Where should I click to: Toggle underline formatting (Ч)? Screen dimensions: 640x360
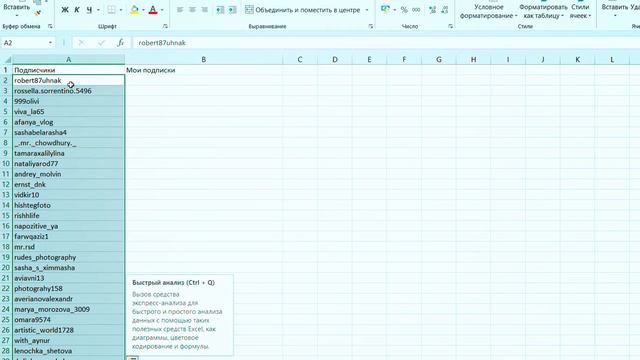click(89, 10)
